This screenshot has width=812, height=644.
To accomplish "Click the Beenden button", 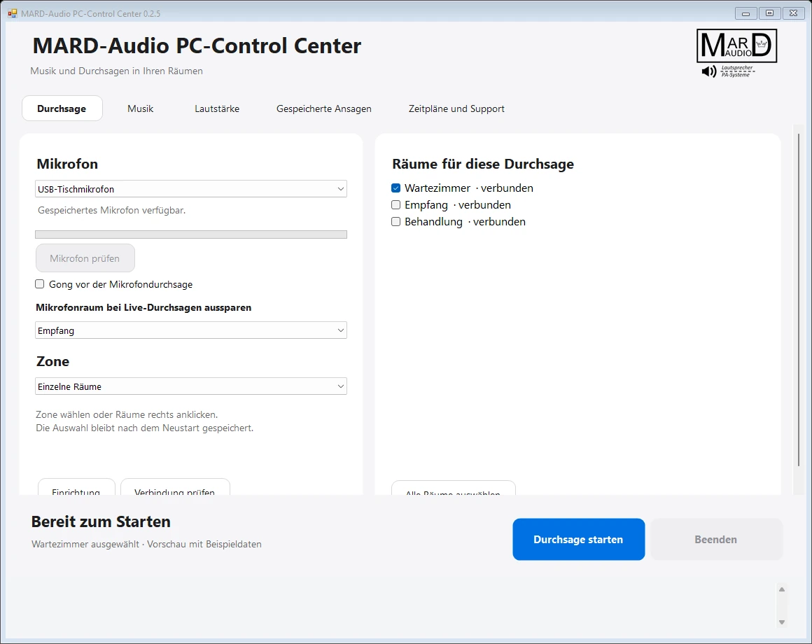I will pyautogui.click(x=715, y=540).
